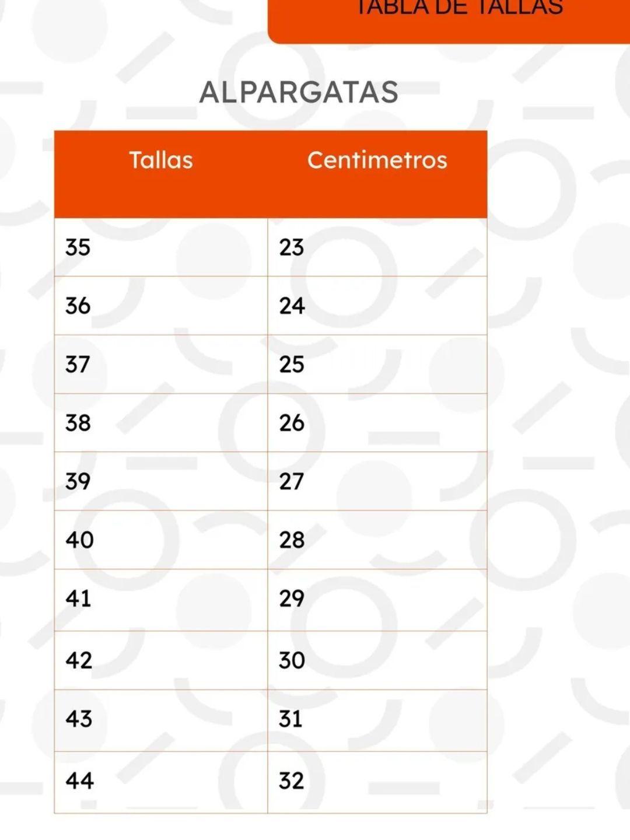Select size 39 in Tallas column
This screenshot has height=840, width=630.
click(x=161, y=481)
